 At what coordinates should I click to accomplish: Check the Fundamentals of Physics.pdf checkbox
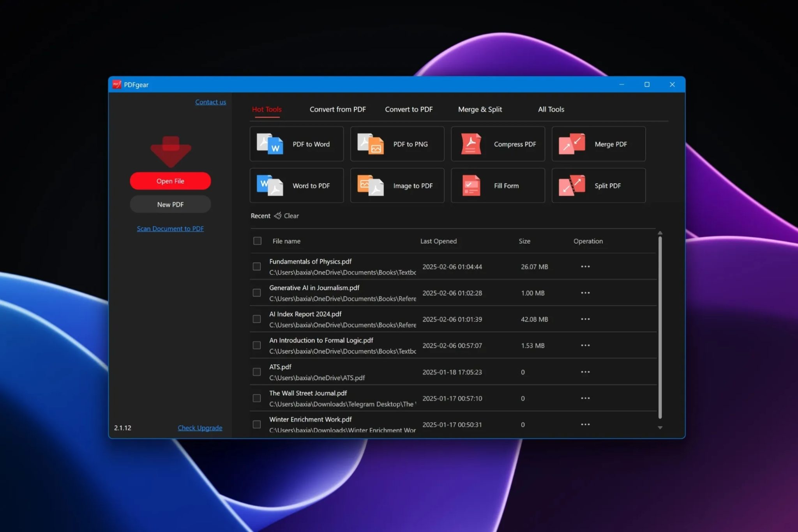tap(256, 266)
